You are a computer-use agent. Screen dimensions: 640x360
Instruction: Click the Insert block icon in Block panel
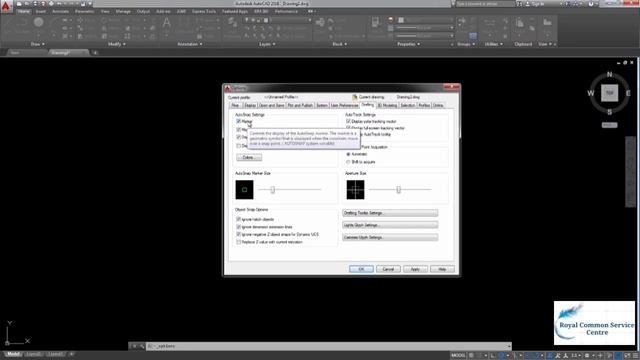[x=320, y=22]
